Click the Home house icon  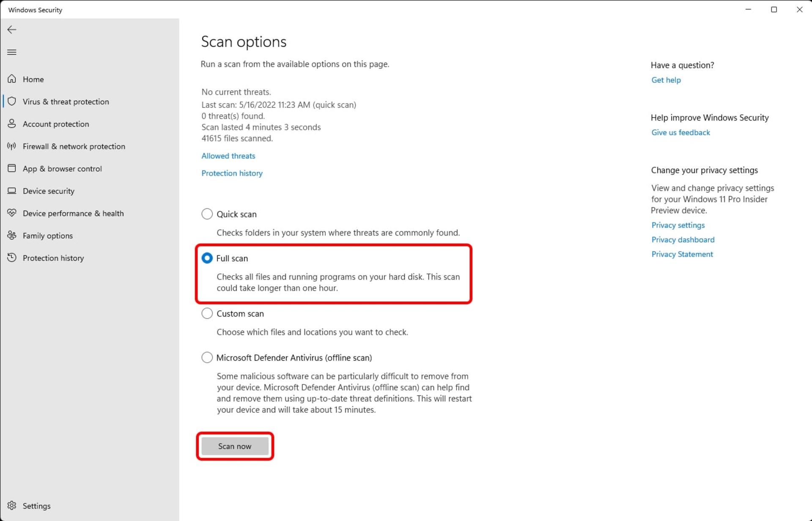pos(12,79)
